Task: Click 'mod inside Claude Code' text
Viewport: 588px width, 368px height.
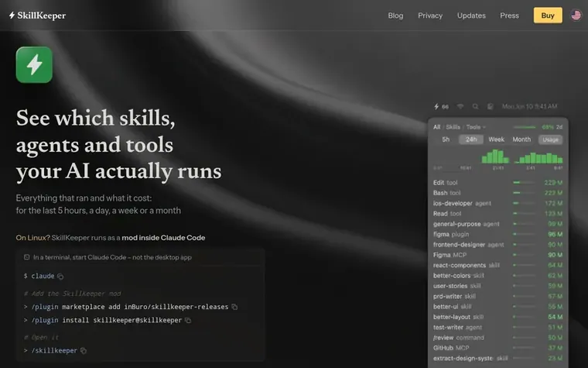Action: [163, 238]
